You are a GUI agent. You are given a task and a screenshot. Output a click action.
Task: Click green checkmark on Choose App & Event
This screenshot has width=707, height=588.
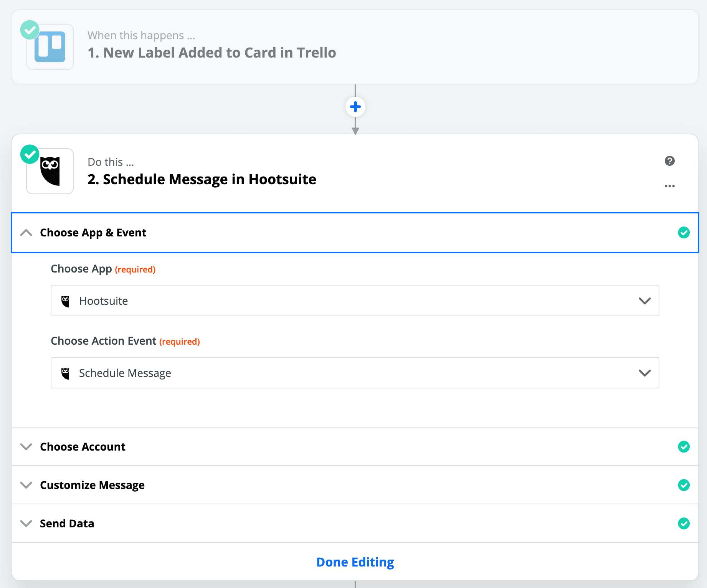[684, 233]
